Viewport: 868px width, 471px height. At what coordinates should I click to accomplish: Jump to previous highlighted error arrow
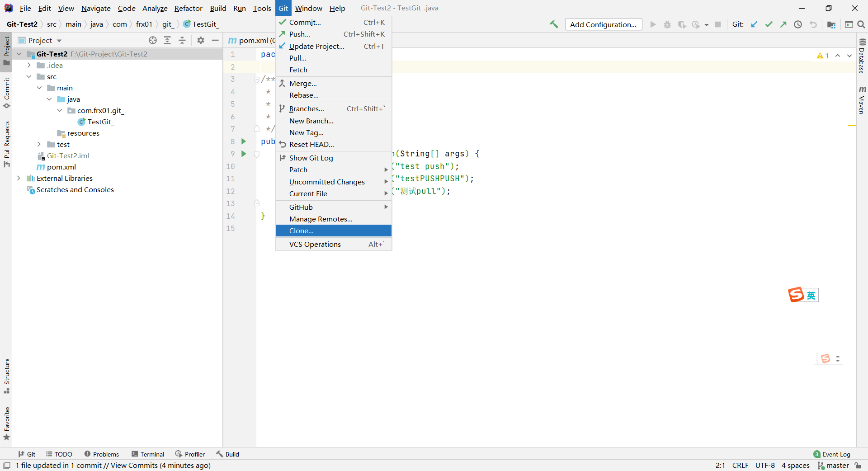[x=838, y=56]
